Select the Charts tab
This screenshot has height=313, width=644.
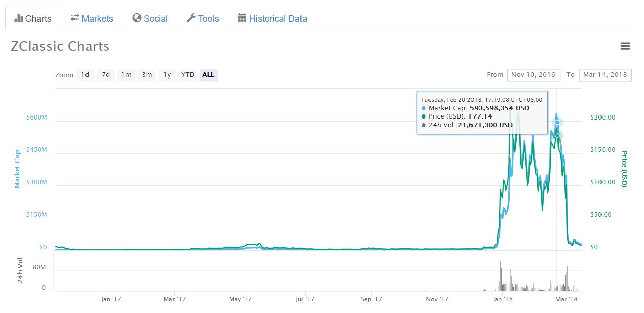(33, 19)
